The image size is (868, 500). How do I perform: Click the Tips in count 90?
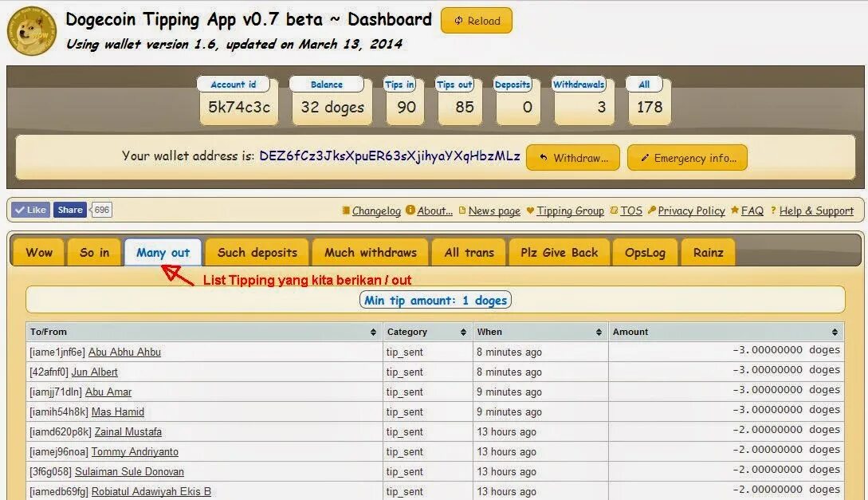point(407,107)
